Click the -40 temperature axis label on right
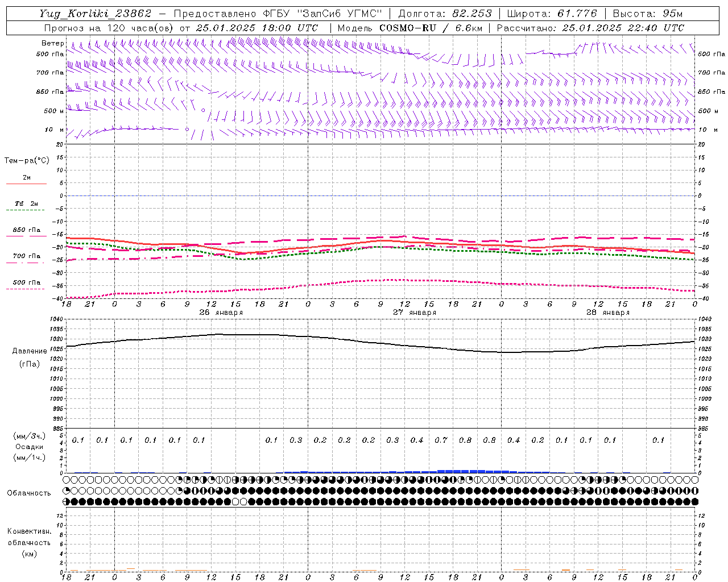Image resolution: width=728 pixels, height=582 pixels. pyautogui.click(x=703, y=299)
